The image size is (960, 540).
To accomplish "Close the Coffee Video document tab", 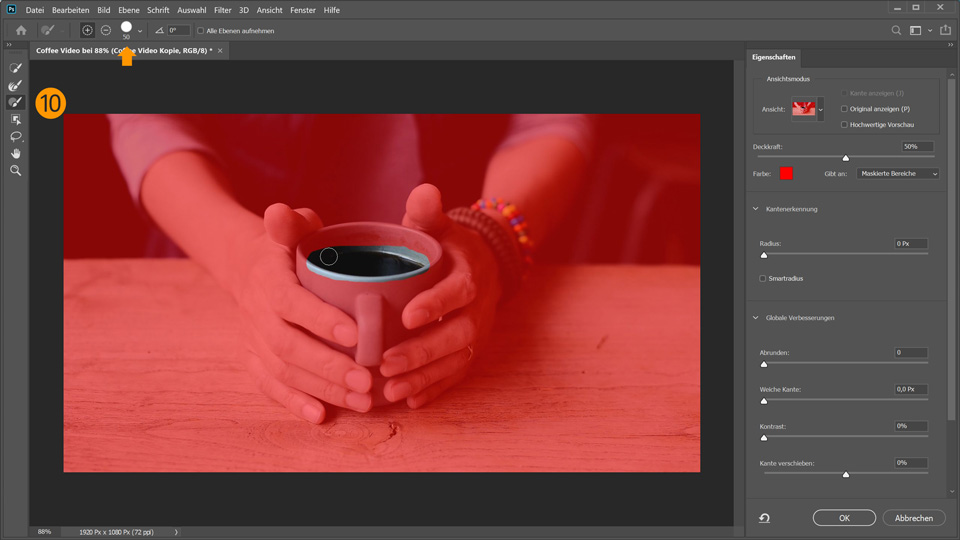I will click(220, 51).
